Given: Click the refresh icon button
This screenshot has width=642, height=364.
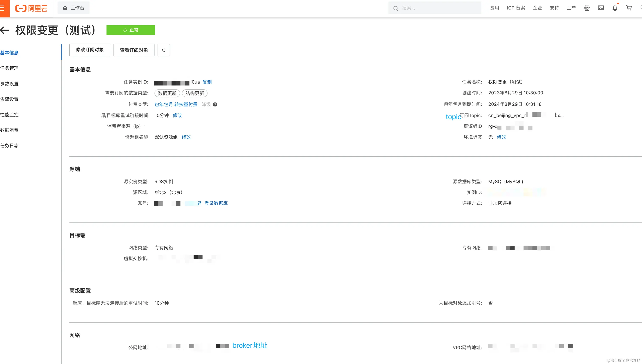Looking at the screenshot, I should (x=164, y=50).
